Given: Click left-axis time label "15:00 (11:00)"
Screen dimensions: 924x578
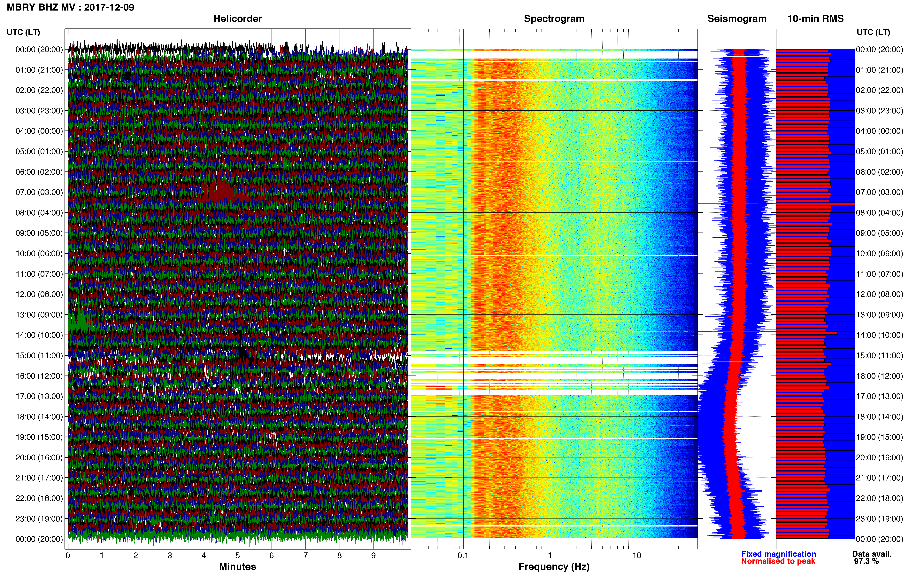Looking at the screenshot, I should click(39, 355).
